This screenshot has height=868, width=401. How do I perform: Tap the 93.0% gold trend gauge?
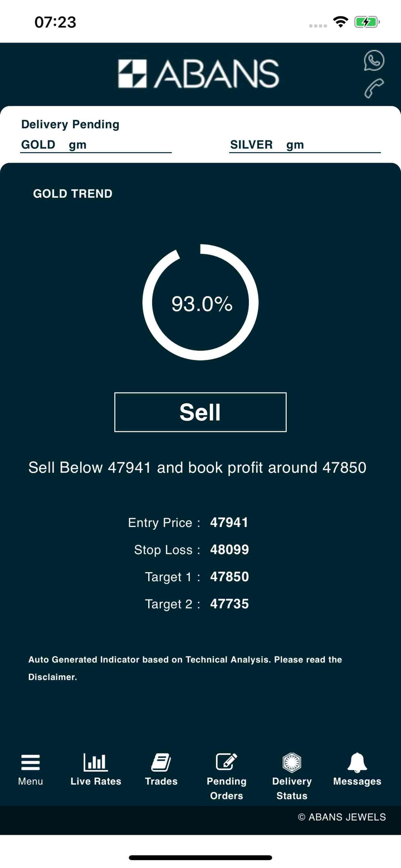(200, 303)
